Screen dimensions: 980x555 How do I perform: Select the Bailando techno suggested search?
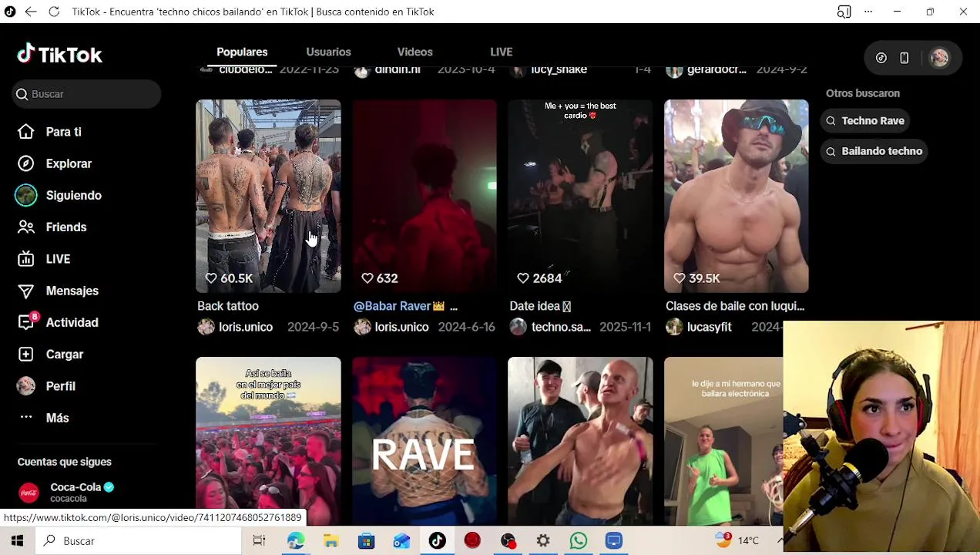click(874, 151)
